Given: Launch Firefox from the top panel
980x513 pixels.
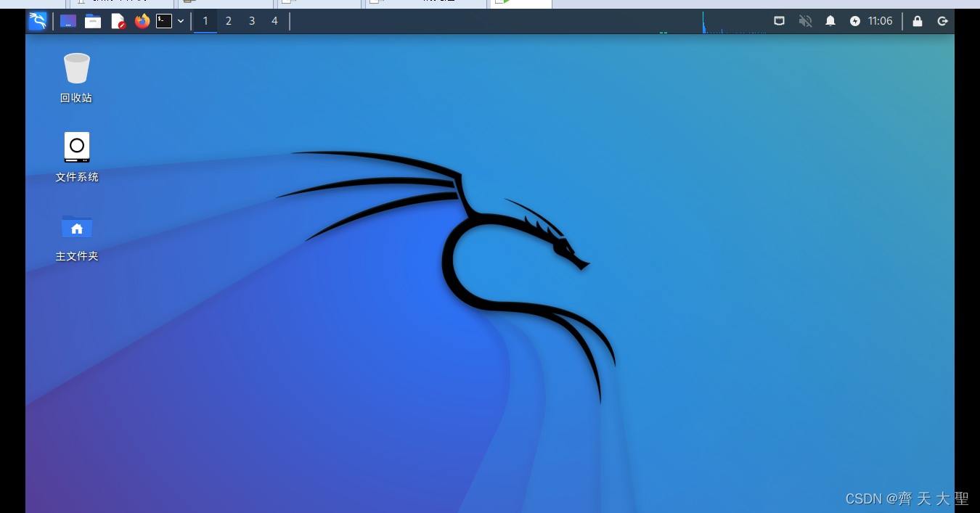Looking at the screenshot, I should pyautogui.click(x=142, y=21).
